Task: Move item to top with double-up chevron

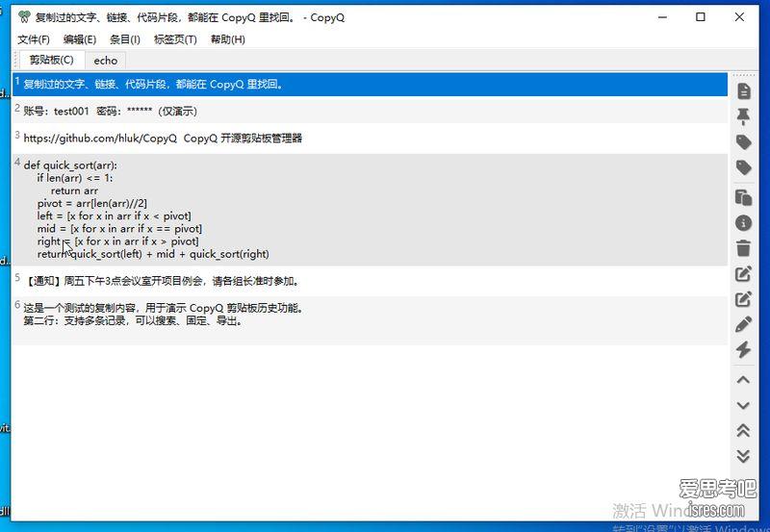Action: (743, 430)
